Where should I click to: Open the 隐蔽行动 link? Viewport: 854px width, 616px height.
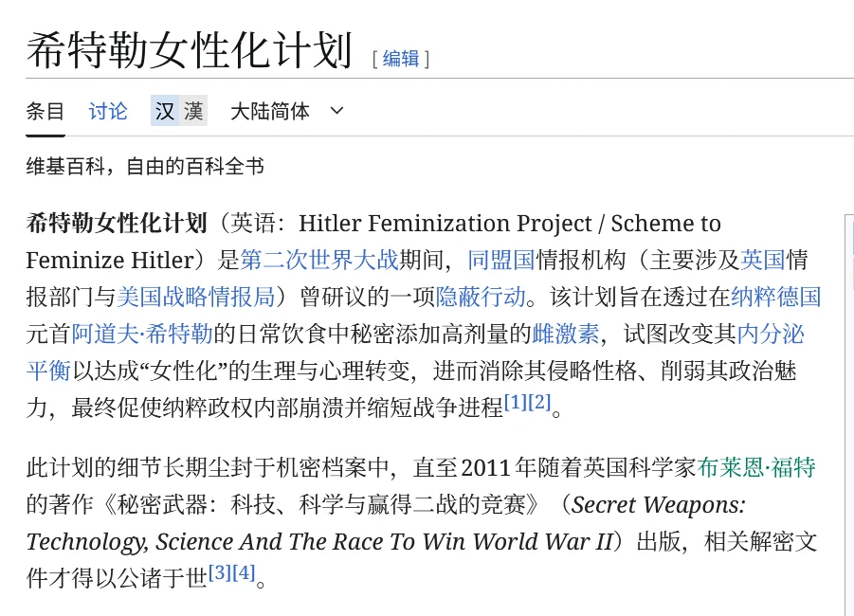(x=481, y=297)
